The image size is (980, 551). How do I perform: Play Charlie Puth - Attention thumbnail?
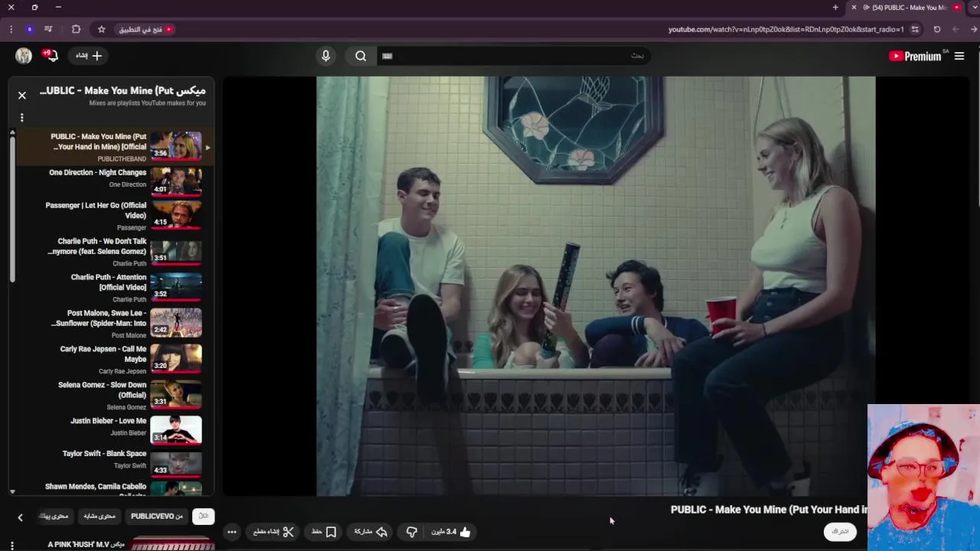click(x=176, y=287)
